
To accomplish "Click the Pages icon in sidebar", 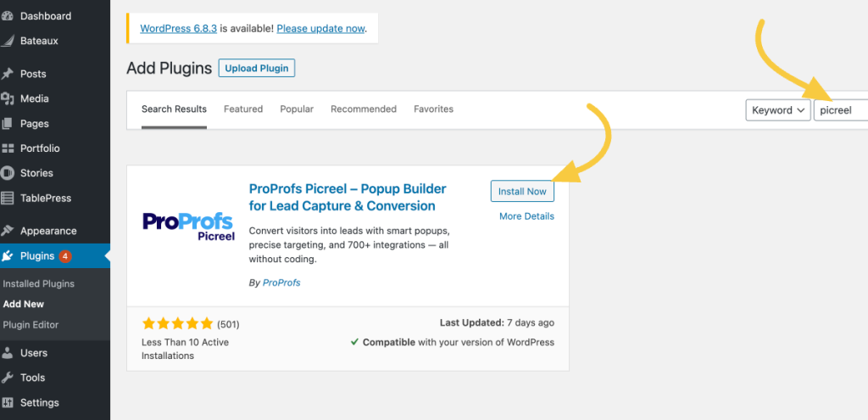I will tap(8, 124).
